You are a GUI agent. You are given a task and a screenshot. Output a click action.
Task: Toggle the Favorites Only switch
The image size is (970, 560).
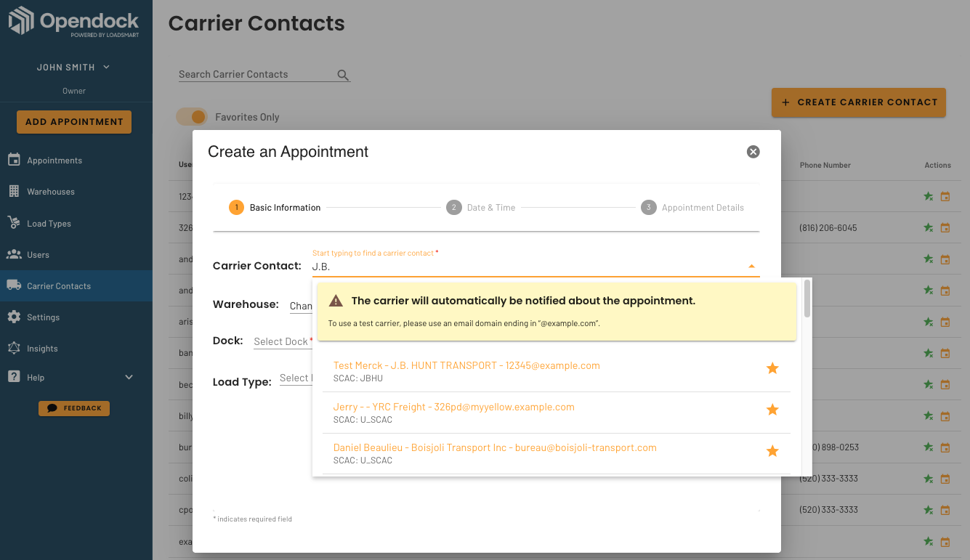click(192, 116)
